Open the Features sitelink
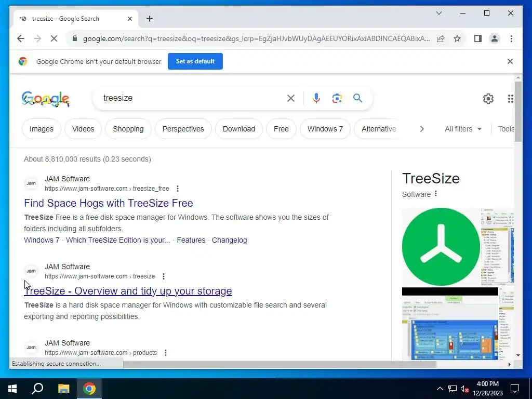 click(191, 240)
